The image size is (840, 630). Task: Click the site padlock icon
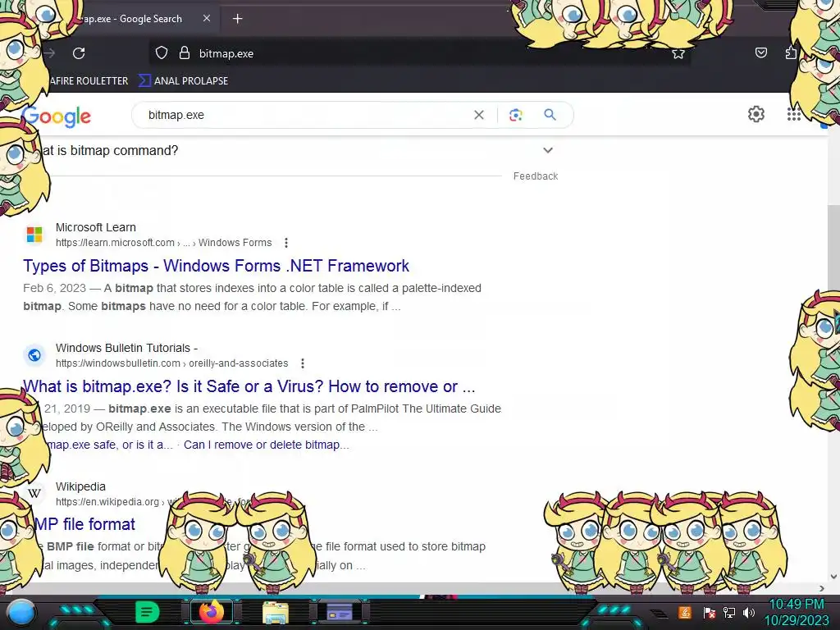pyautogui.click(x=185, y=53)
